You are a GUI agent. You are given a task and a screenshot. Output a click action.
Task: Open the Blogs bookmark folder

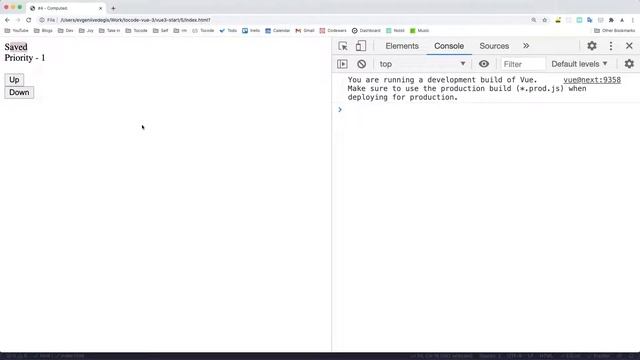tap(43, 31)
